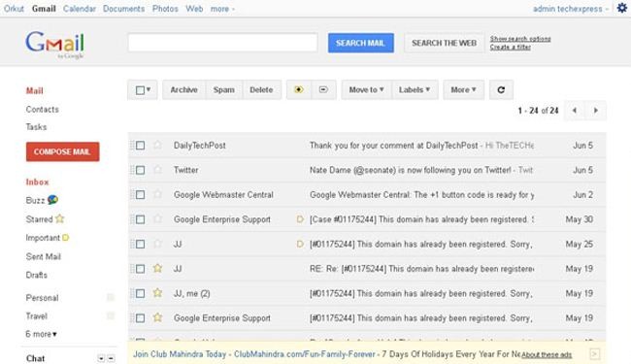The width and height of the screenshot is (631, 364).
Task: Refresh the mailbox
Action: (x=501, y=89)
